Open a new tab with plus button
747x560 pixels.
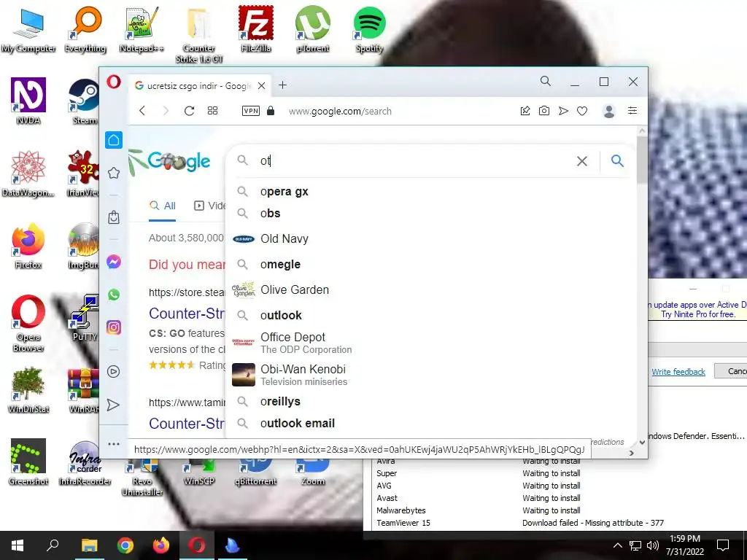pyautogui.click(x=282, y=85)
